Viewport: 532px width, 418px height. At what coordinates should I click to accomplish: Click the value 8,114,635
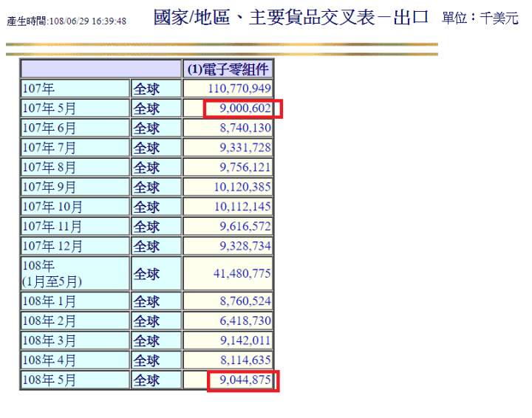pos(245,360)
